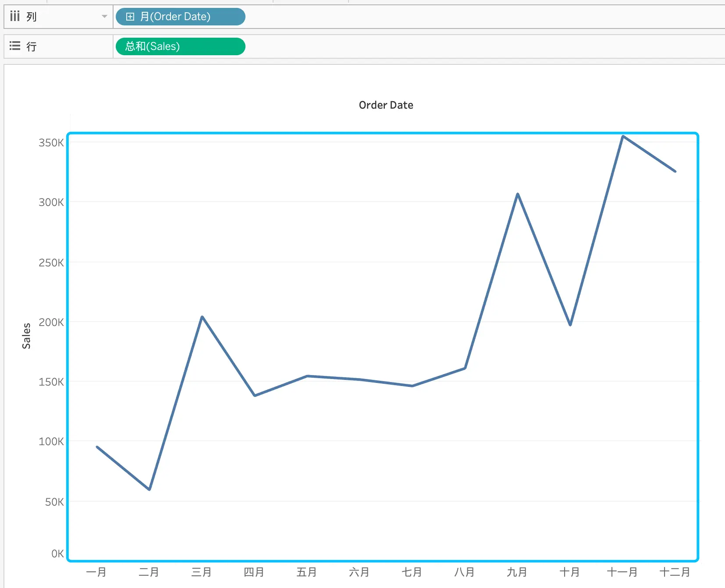Click the 0K axis label
The height and width of the screenshot is (588, 725).
pos(57,554)
